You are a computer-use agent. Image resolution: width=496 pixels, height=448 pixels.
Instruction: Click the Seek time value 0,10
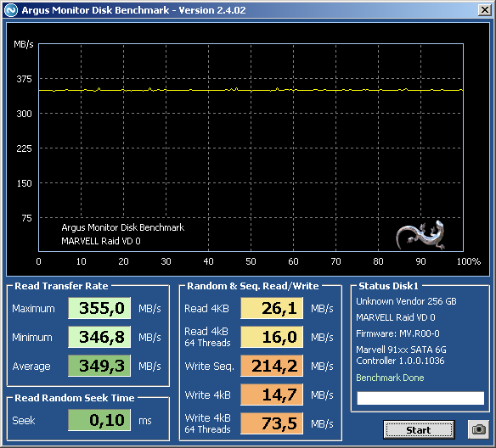point(99,420)
